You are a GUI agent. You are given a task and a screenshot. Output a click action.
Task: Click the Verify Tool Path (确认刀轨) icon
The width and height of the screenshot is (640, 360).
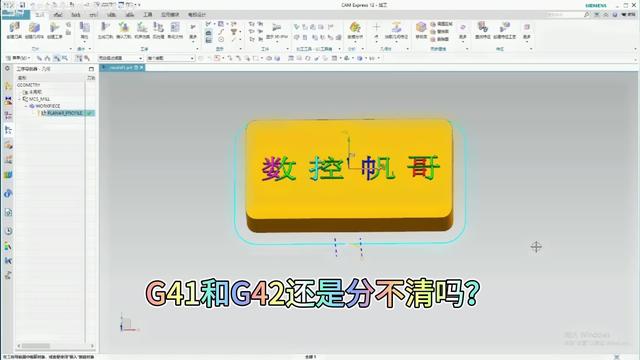123,28
